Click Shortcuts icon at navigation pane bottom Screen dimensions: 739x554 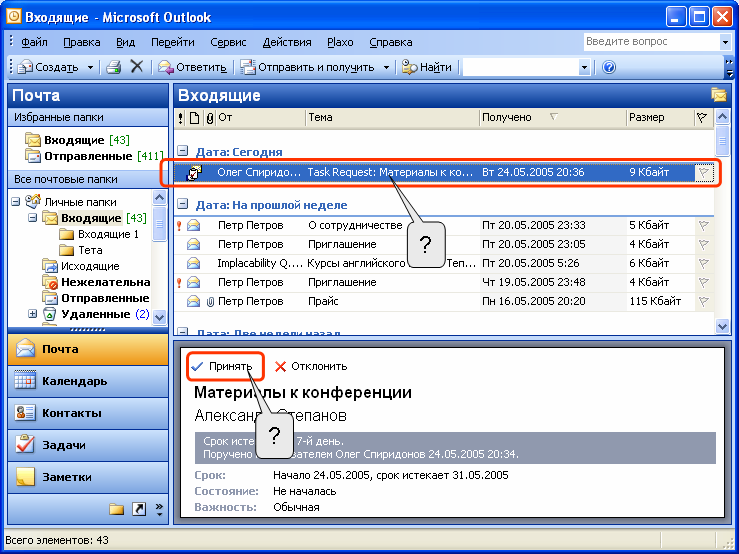click(x=139, y=509)
